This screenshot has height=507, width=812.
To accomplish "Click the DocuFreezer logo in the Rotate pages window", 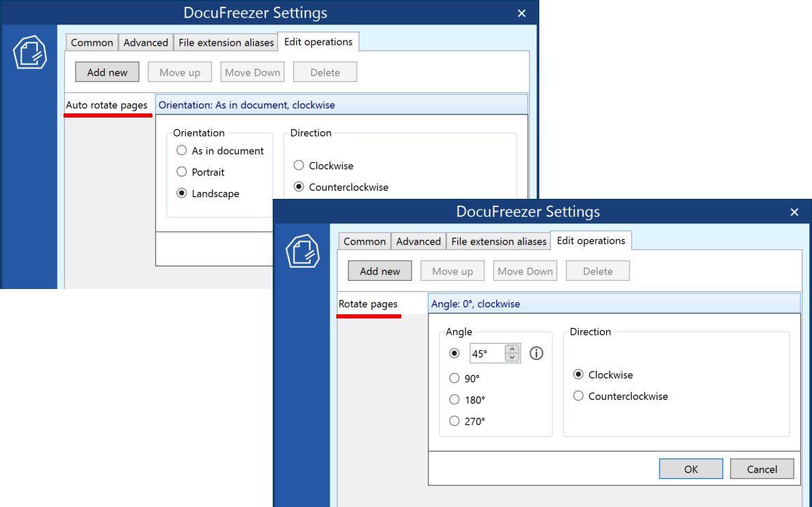I will (302, 251).
